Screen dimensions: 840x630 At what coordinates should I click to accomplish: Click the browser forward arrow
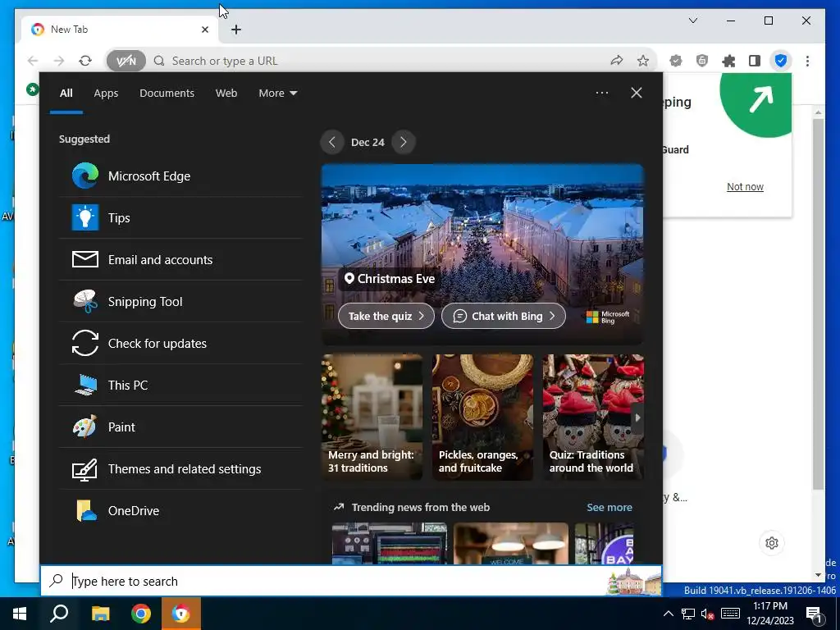(x=59, y=61)
